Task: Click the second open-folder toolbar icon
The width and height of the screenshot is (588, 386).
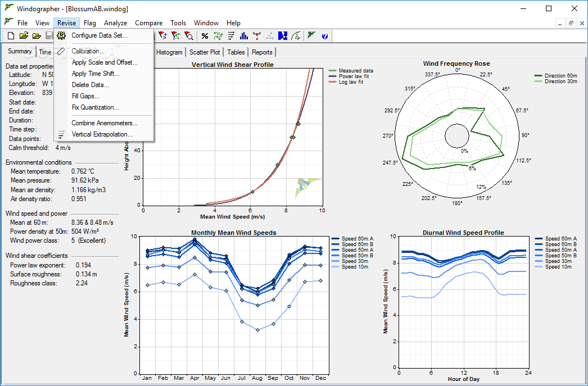Action: point(37,36)
